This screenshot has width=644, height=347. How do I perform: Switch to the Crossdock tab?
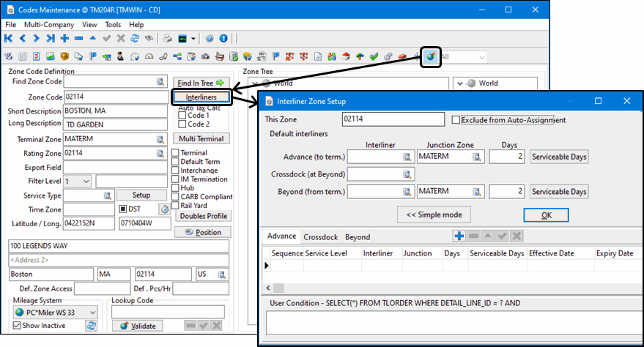[320, 236]
